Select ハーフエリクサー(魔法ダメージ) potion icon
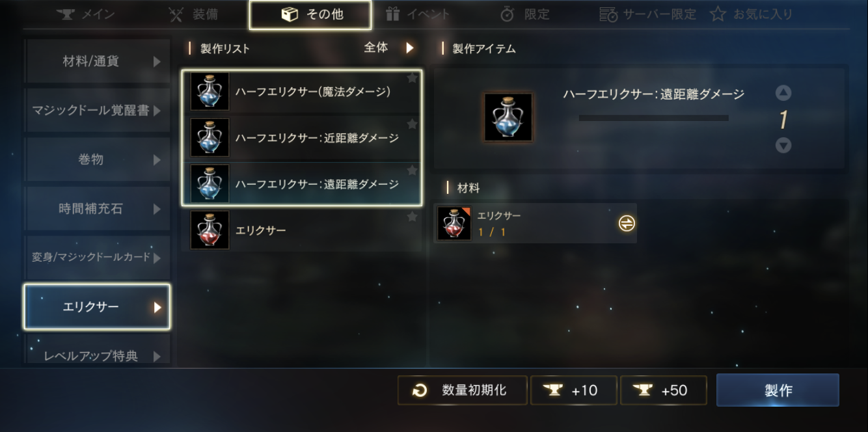 210,91
